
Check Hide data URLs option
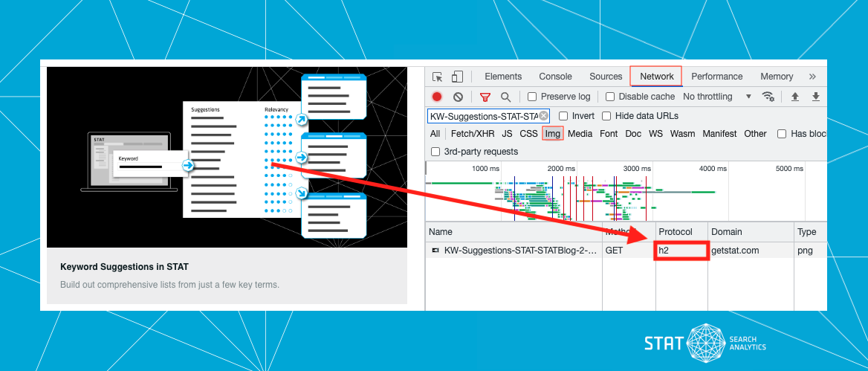coord(606,116)
